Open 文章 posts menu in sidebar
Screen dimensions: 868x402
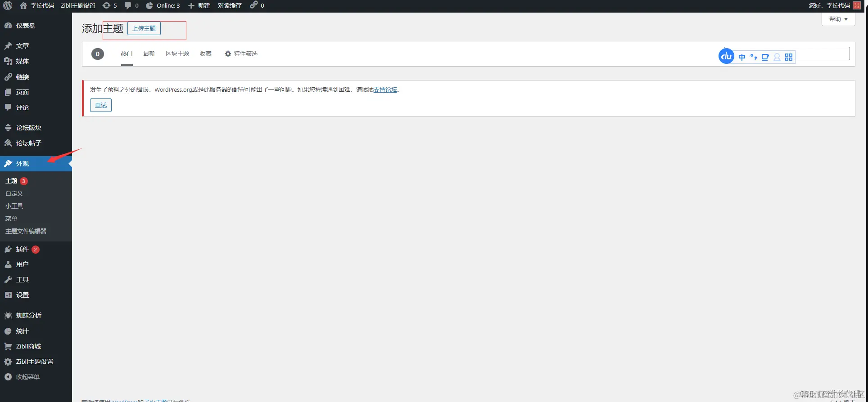click(36, 46)
